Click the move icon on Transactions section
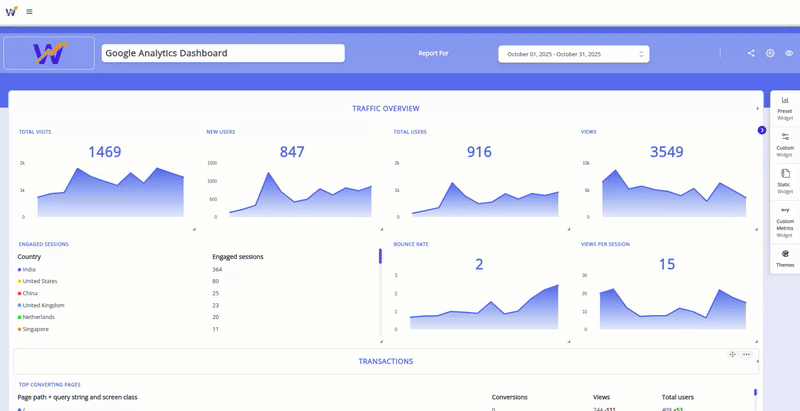 coord(733,354)
